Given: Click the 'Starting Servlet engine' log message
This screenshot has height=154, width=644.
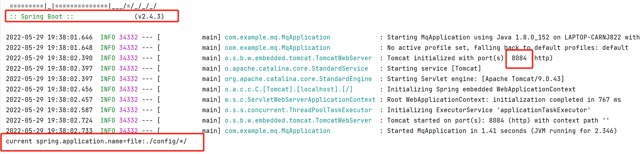Looking at the screenshot, I should (475, 79).
